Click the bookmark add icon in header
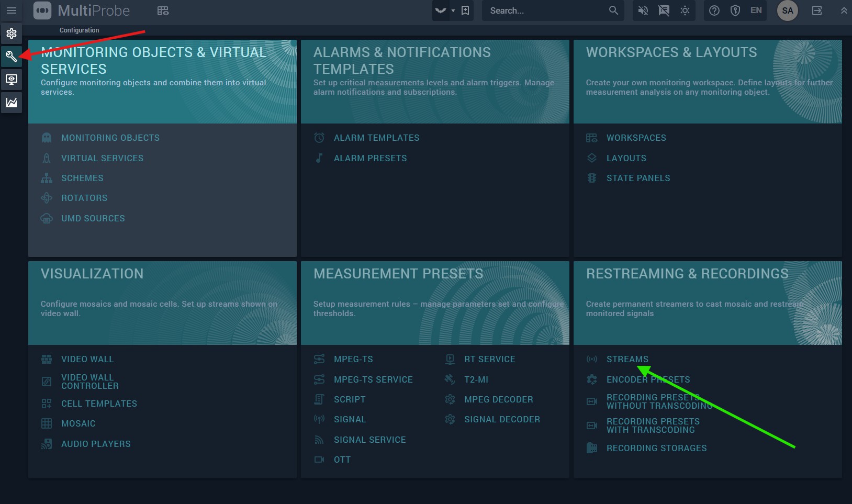 (465, 10)
